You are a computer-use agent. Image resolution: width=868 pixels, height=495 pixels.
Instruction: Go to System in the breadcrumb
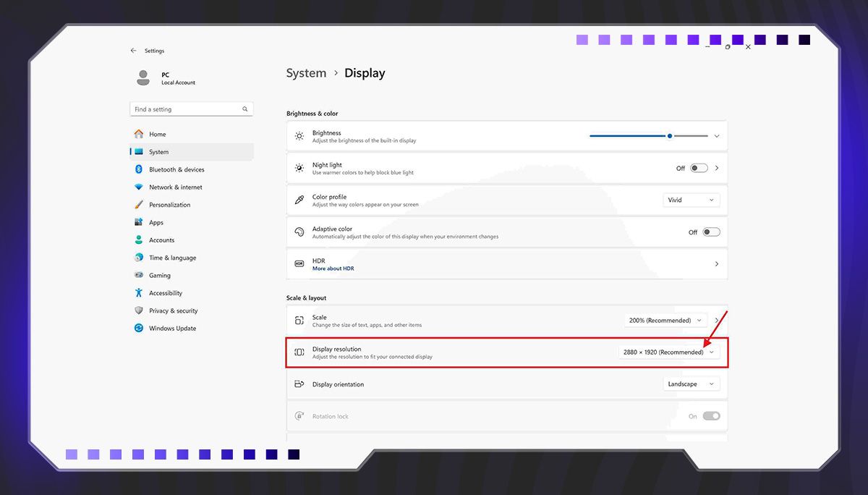(306, 73)
